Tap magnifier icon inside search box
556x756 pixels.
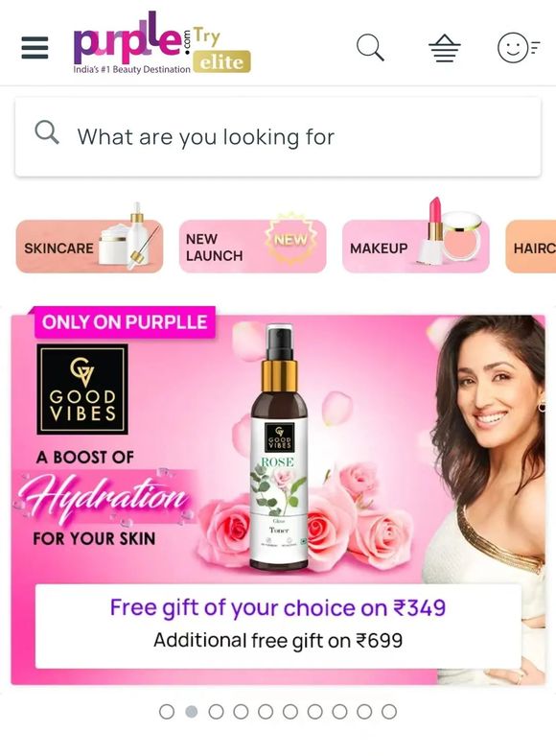[x=47, y=132]
